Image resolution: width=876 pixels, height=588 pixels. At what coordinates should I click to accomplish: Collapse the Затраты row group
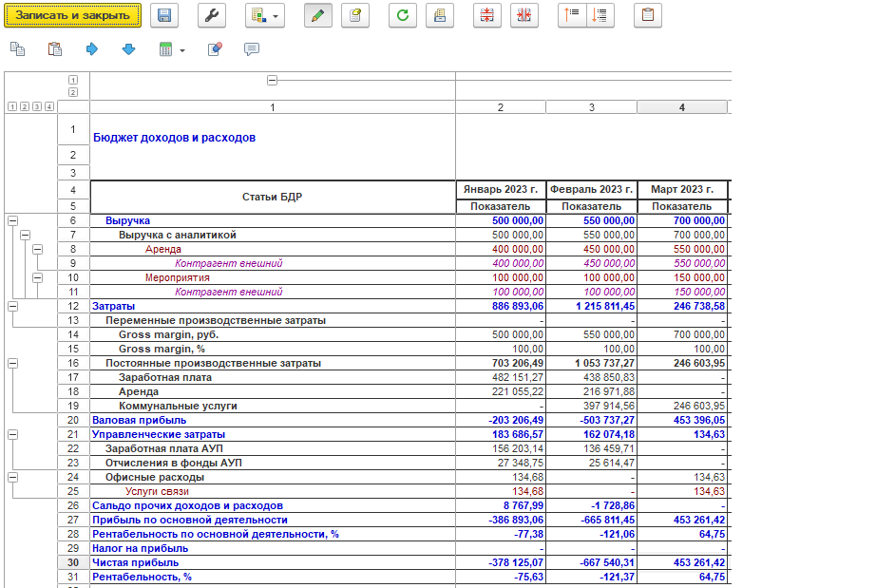[13, 306]
